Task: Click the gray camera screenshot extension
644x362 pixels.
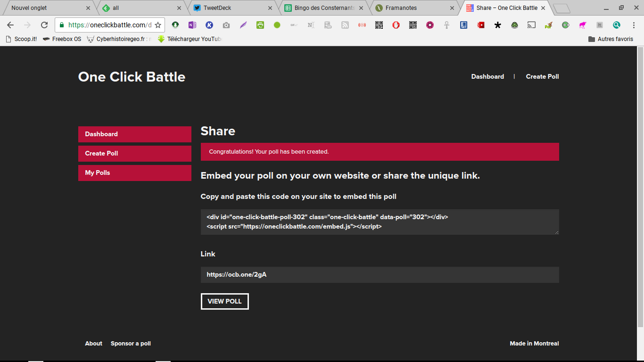Action: pyautogui.click(x=226, y=25)
